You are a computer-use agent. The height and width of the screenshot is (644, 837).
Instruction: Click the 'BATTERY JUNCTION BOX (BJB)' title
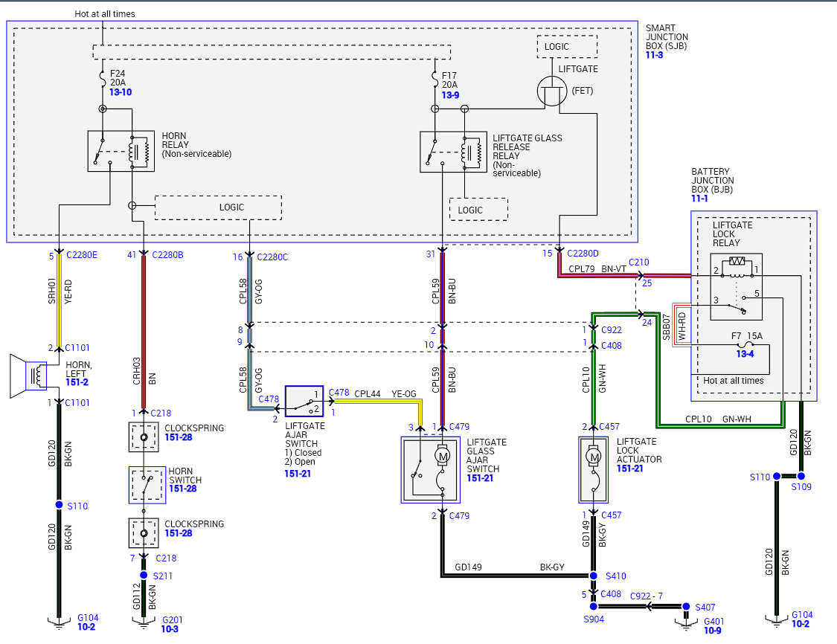(713, 181)
